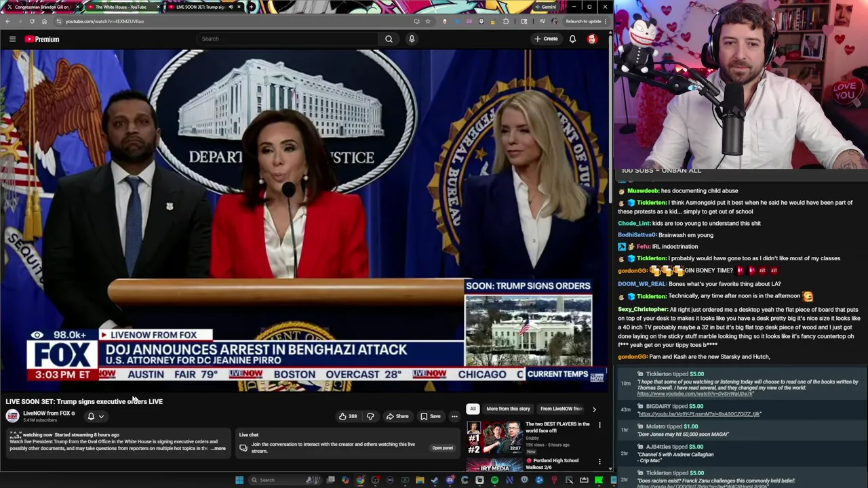Open Windows Start menu
The height and width of the screenshot is (488, 868).
(239, 480)
